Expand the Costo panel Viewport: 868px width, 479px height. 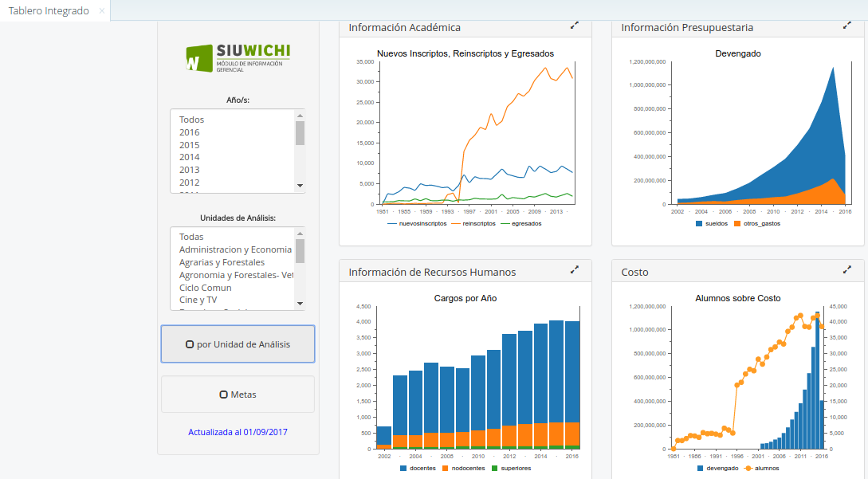(x=846, y=270)
